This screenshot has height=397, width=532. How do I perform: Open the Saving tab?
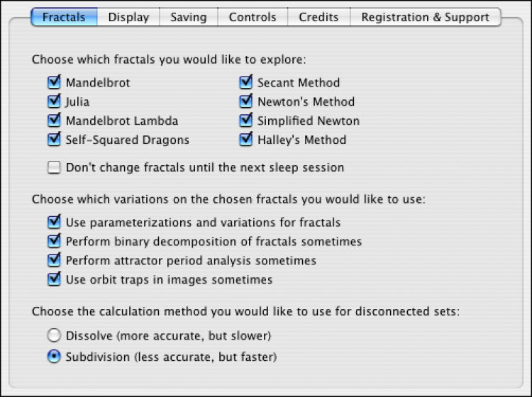click(x=188, y=17)
